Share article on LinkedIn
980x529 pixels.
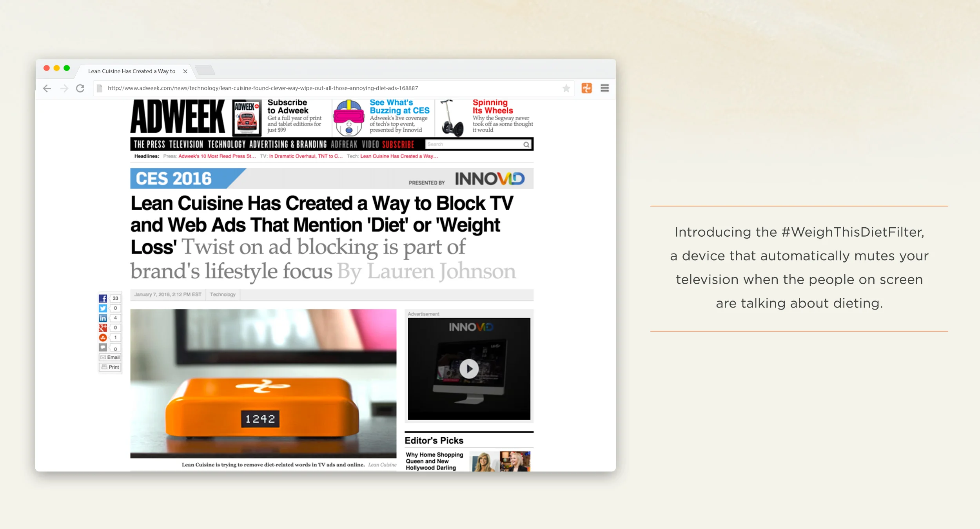pyautogui.click(x=103, y=318)
